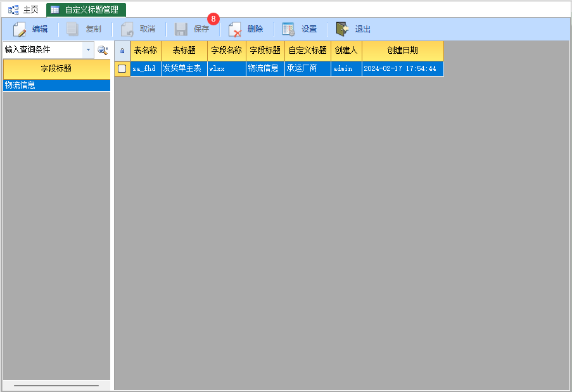Click the 发货单主表 cell
572x392 pixels.
[184, 68]
